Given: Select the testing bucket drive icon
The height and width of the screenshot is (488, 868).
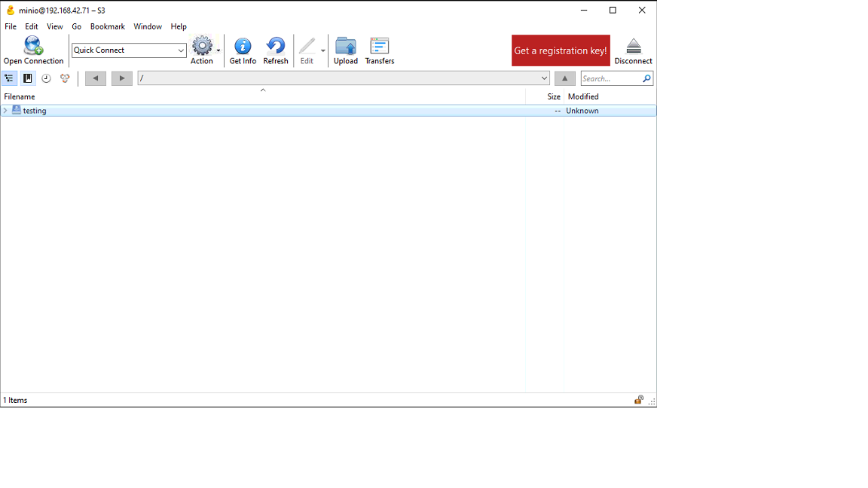Looking at the screenshot, I should [x=17, y=110].
